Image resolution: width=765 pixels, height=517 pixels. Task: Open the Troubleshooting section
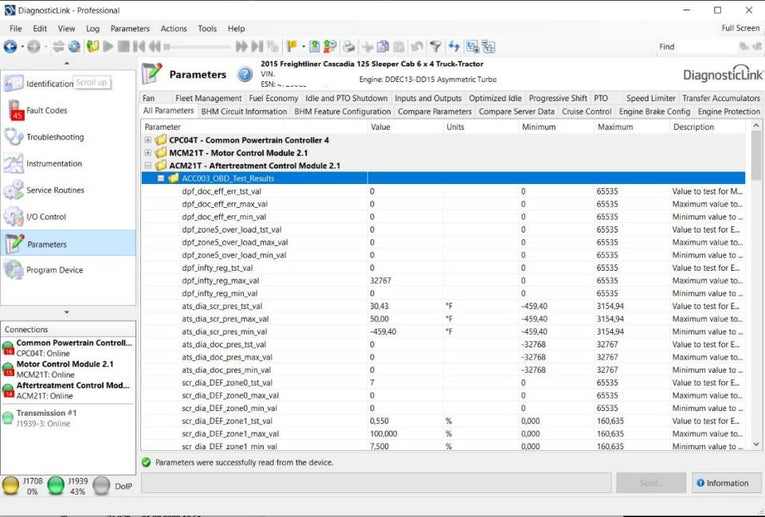pyautogui.click(x=54, y=137)
